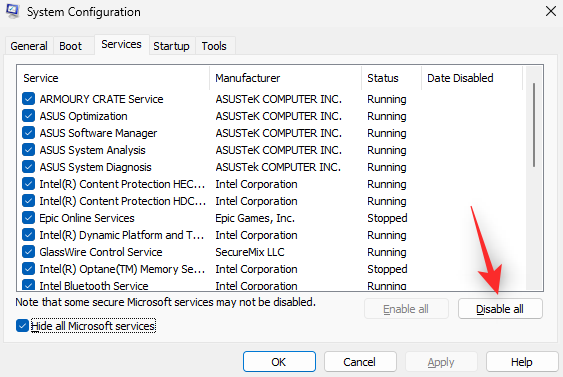
Task: Click the Apply button
Action: coord(441,362)
